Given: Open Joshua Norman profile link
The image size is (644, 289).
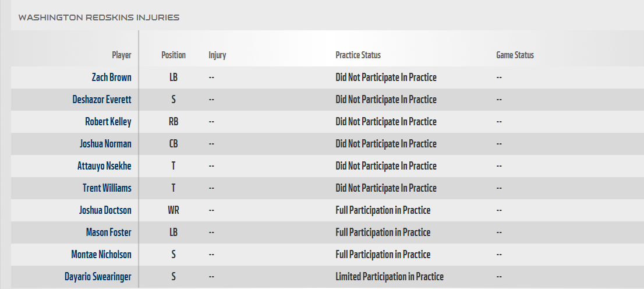Looking at the screenshot, I should [105, 144].
